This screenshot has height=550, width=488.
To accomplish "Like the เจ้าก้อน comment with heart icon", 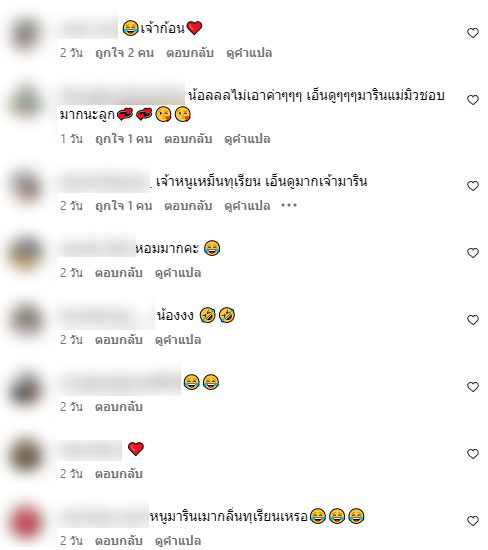I will pos(473,33).
